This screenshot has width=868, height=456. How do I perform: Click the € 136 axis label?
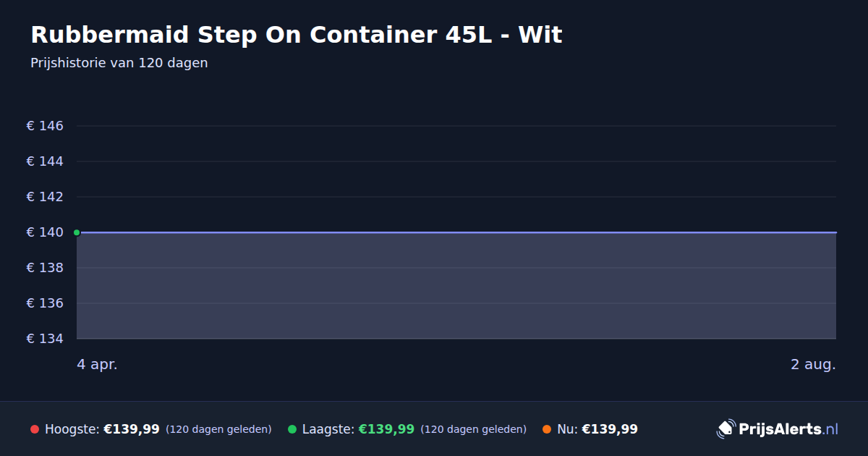[45, 303]
